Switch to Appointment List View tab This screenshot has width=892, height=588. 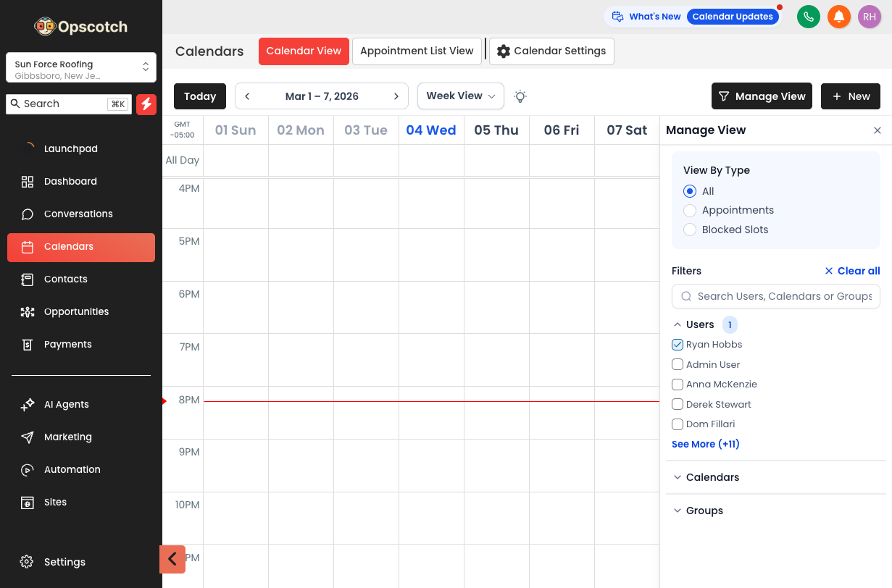(417, 51)
